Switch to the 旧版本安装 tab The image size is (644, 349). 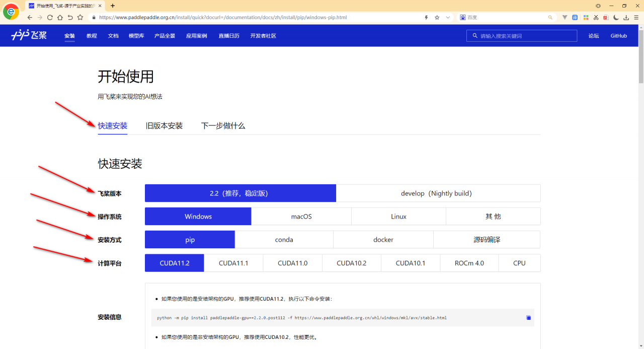[164, 126]
